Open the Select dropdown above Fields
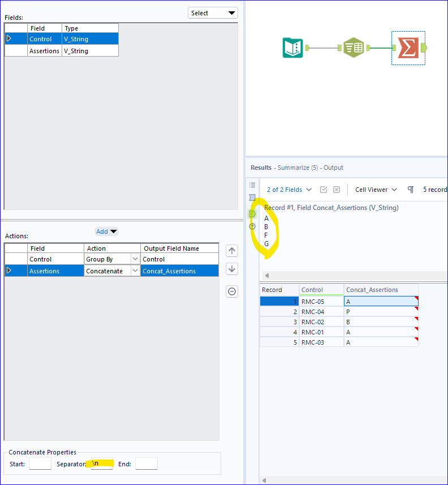This screenshot has height=485, width=448. [213, 13]
